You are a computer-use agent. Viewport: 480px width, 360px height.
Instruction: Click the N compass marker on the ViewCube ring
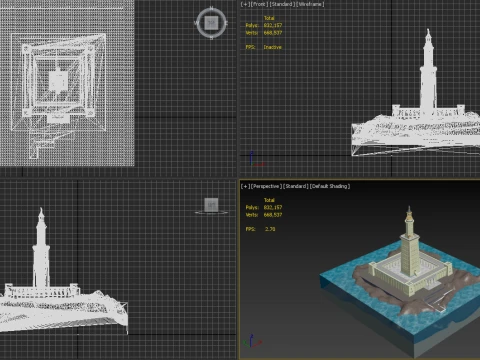point(211,8)
